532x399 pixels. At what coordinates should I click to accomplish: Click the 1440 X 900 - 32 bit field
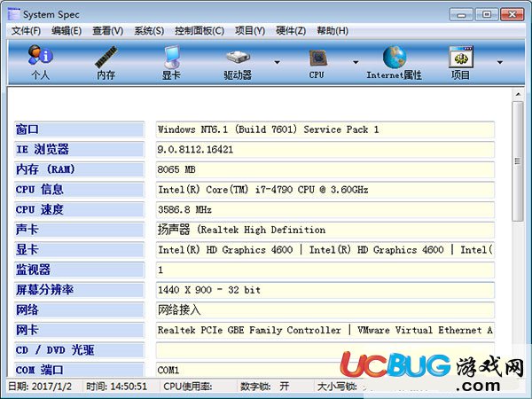click(x=325, y=290)
